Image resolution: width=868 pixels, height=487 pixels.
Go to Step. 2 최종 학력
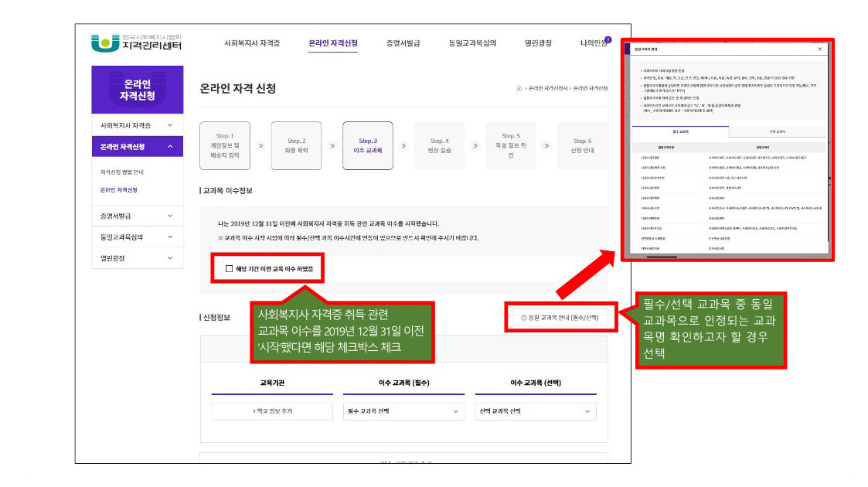point(296,145)
